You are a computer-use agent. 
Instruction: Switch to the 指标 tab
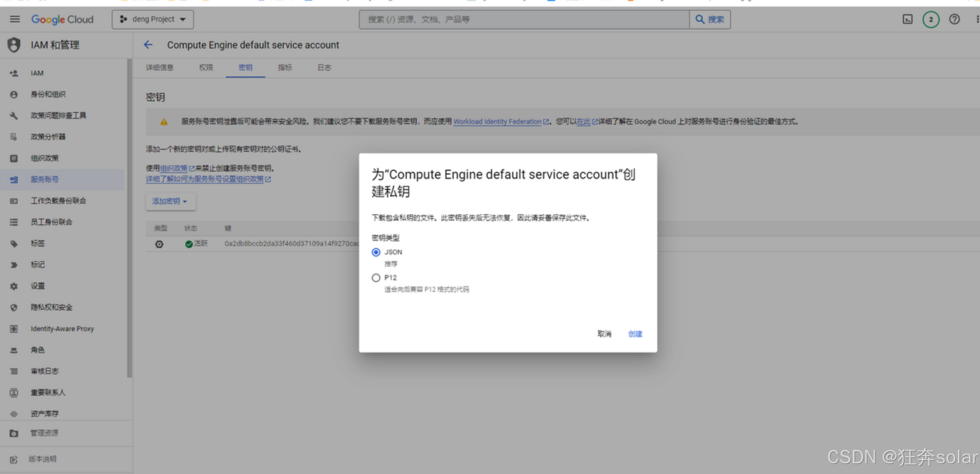(x=285, y=68)
